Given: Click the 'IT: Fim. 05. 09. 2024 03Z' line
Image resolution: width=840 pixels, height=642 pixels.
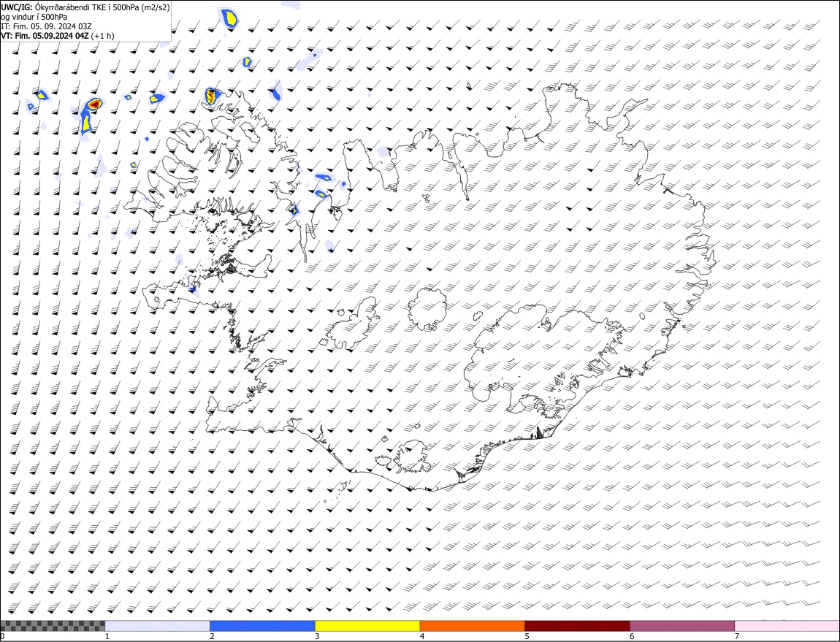Looking at the screenshot, I should (x=47, y=26).
